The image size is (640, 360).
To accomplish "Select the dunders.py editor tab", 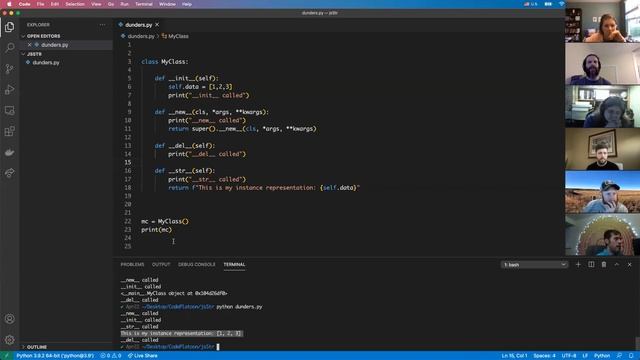I will pos(138,25).
